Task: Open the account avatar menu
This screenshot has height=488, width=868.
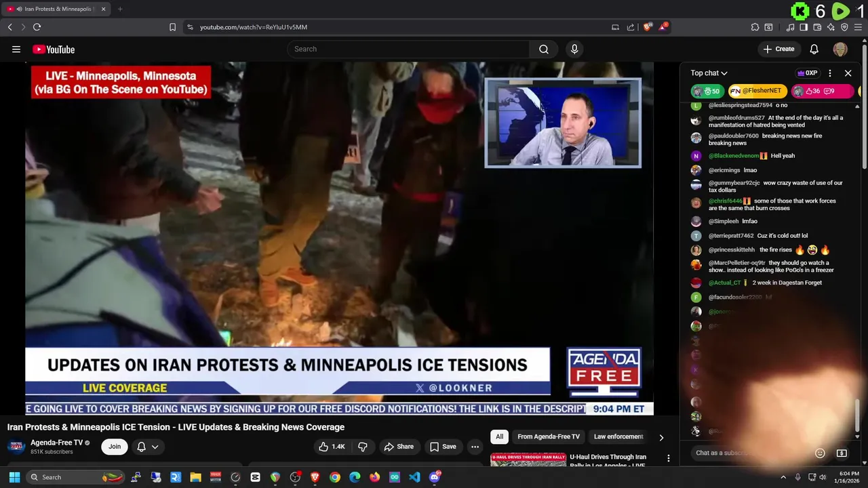Action: [840, 49]
